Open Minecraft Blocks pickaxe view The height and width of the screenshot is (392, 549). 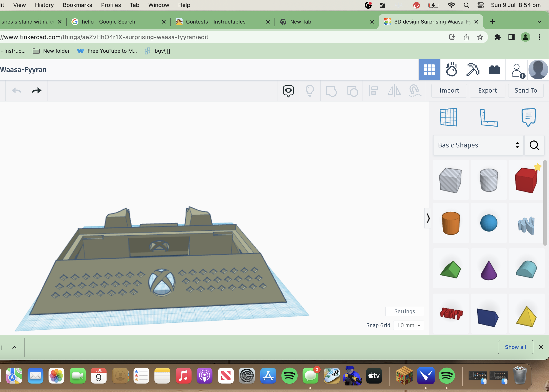point(473,70)
